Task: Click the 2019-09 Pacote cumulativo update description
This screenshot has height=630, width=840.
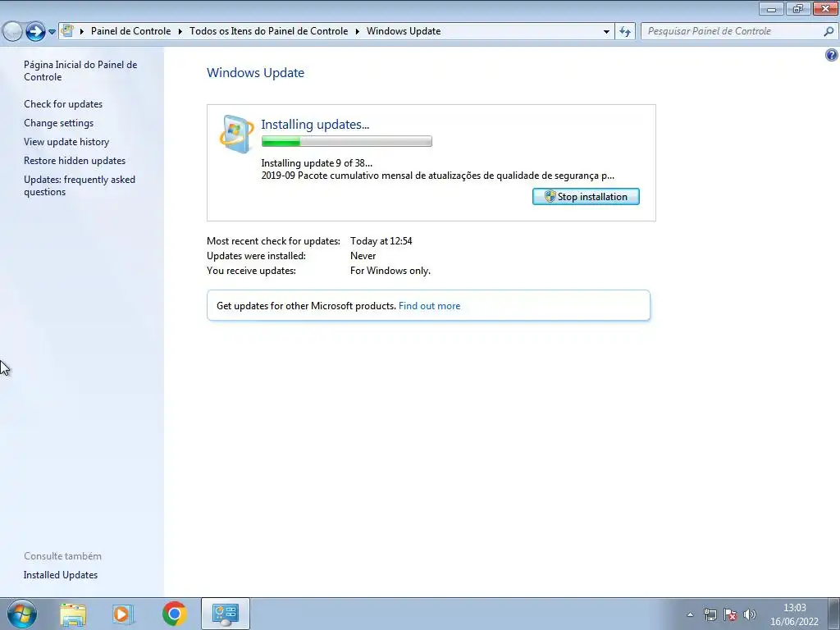Action: pyautogui.click(x=438, y=176)
